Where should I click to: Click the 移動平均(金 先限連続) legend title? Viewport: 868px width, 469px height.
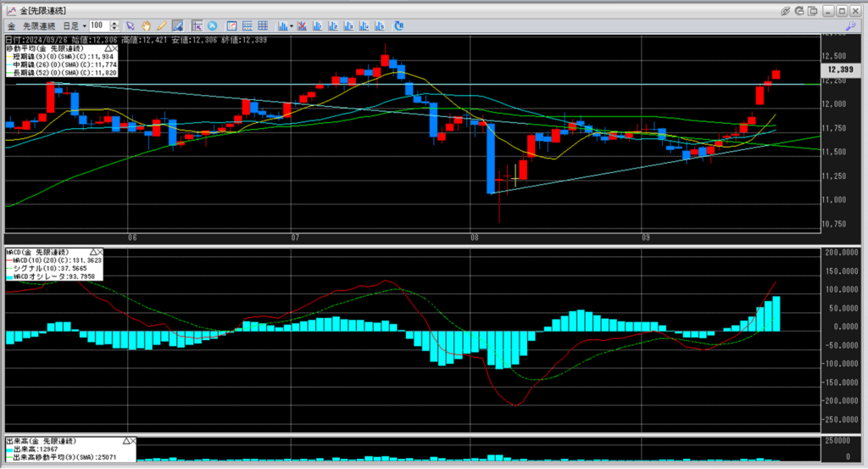coord(45,48)
